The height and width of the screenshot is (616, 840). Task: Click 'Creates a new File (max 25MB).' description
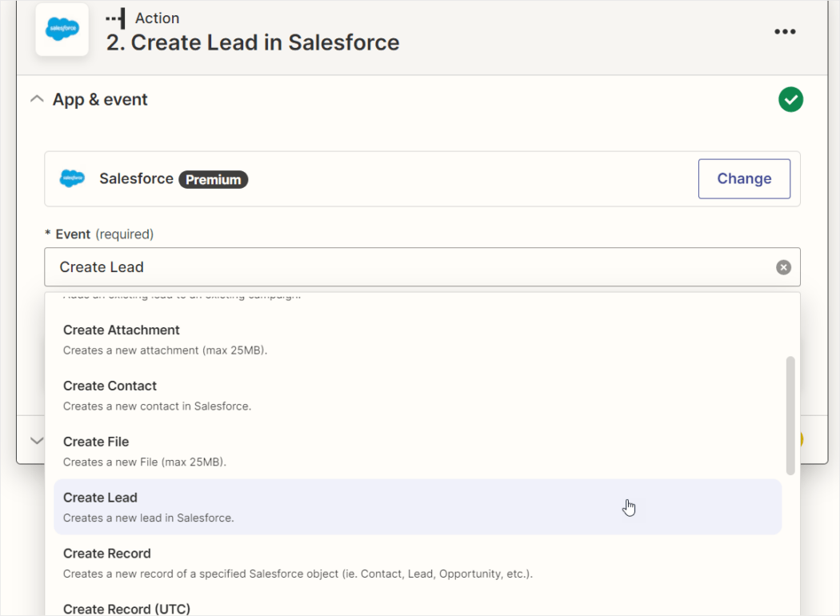145,462
